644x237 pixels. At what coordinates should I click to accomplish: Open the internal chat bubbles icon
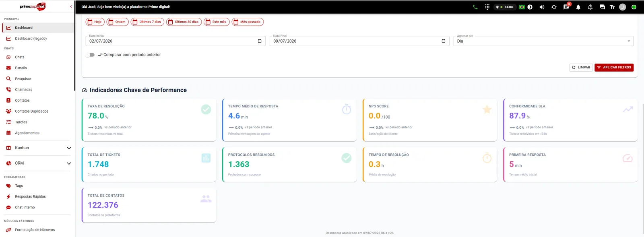602,7
